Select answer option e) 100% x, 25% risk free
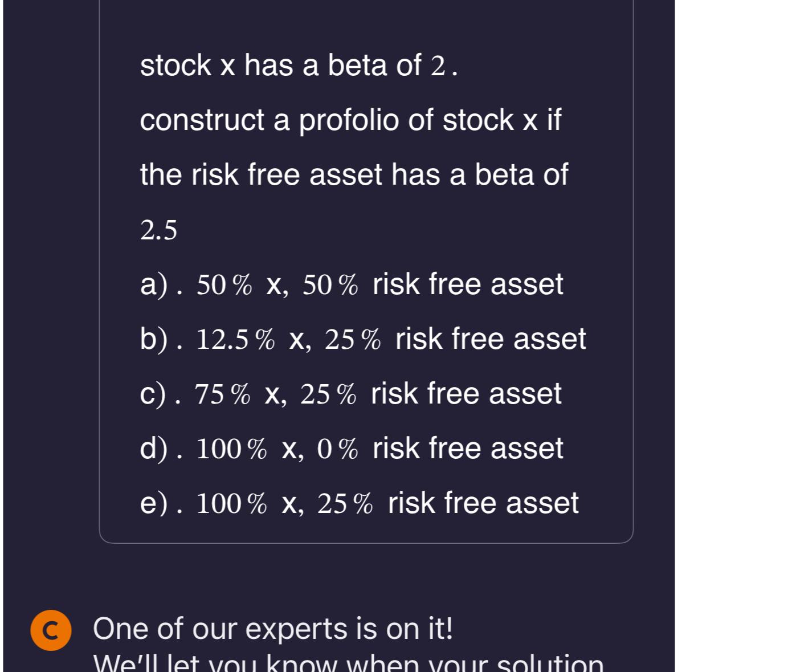This screenshot has height=672, width=792. pyautogui.click(x=359, y=503)
